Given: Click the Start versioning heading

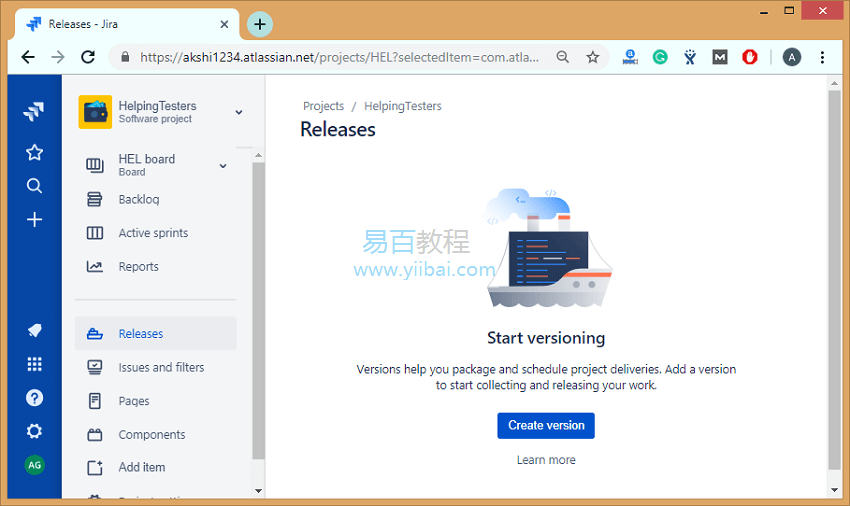Looking at the screenshot, I should click(546, 338).
